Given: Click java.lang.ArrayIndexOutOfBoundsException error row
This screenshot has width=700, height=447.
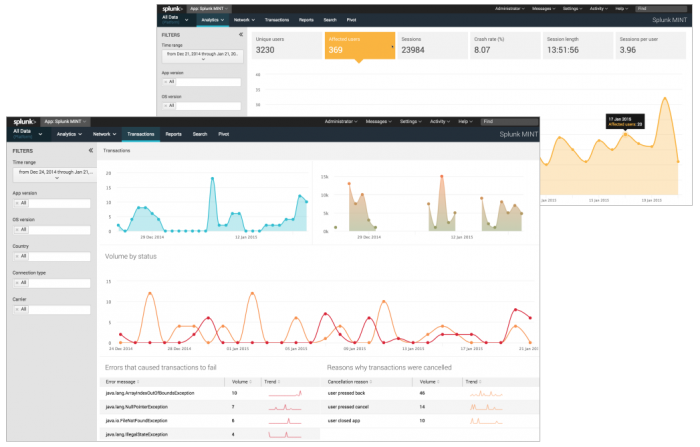Looking at the screenshot, I should [x=209, y=393].
